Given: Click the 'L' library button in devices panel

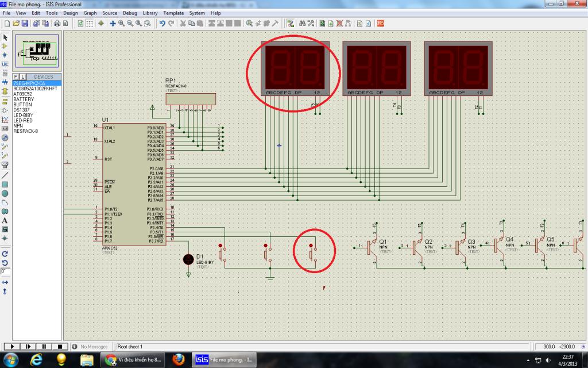Looking at the screenshot, I should tap(22, 76).
